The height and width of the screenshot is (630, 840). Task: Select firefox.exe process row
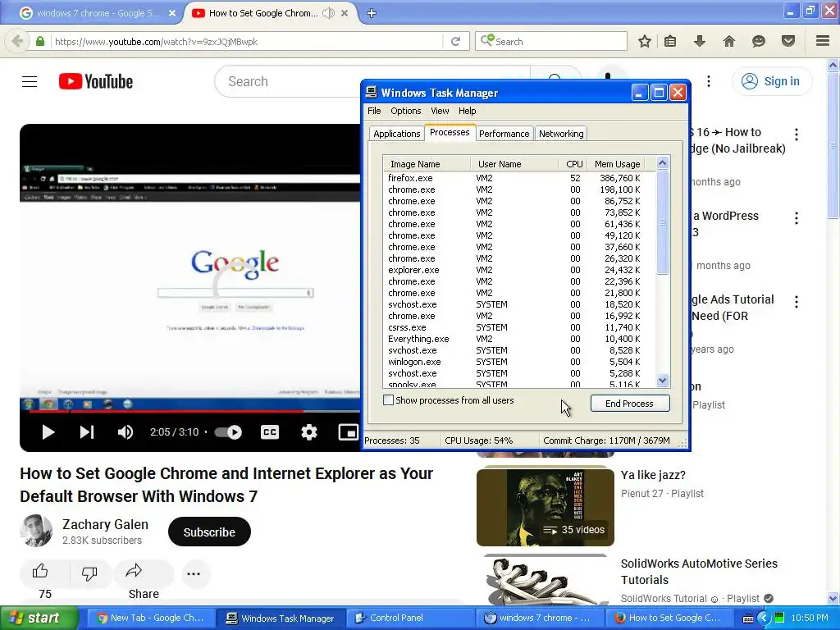point(518,178)
